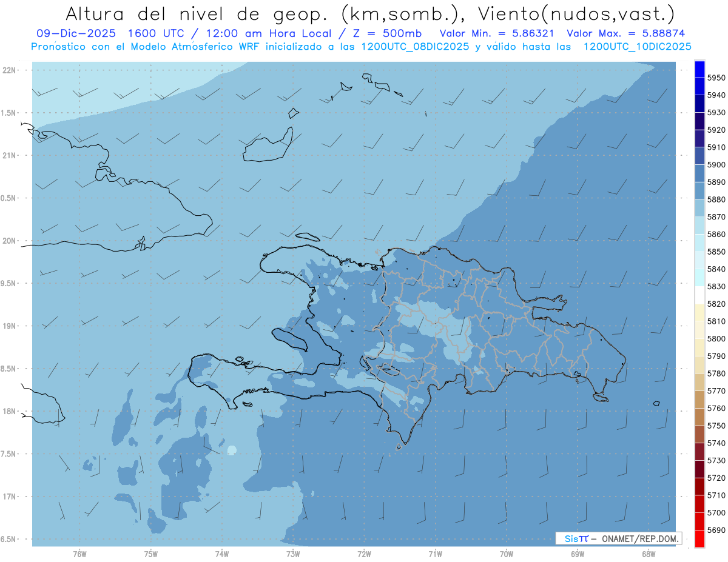Click the "5820" color scale value
This screenshot has height=562, width=728.
tap(716, 303)
